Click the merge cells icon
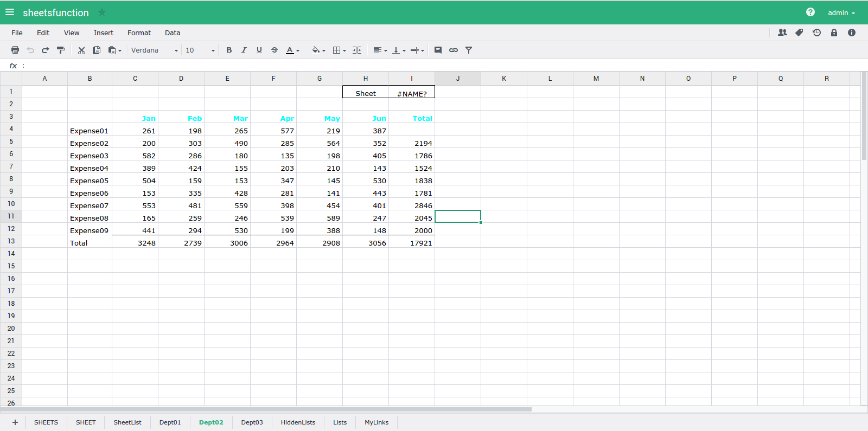This screenshot has width=868, height=431. coord(357,50)
